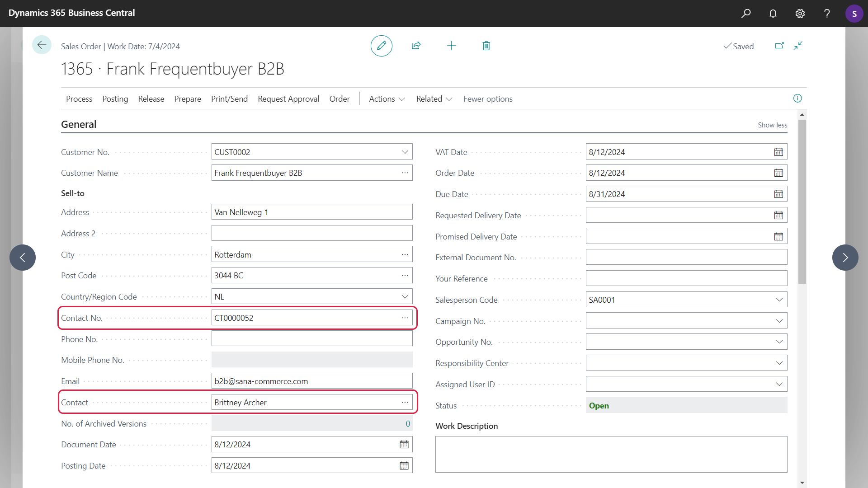Open the notifications bell
Image resolution: width=868 pixels, height=488 pixels.
(773, 14)
